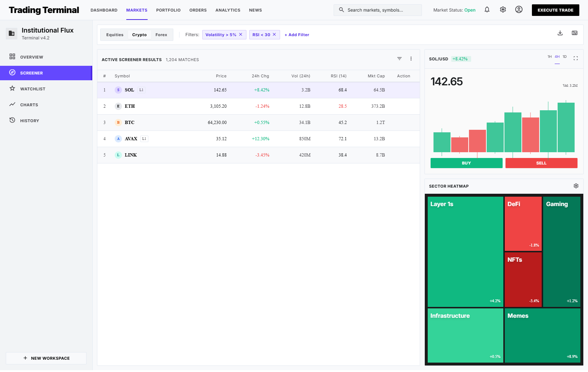Screen dimensions: 588x372
Task: Open Sector Heatmap settings gear
Action: (576, 186)
